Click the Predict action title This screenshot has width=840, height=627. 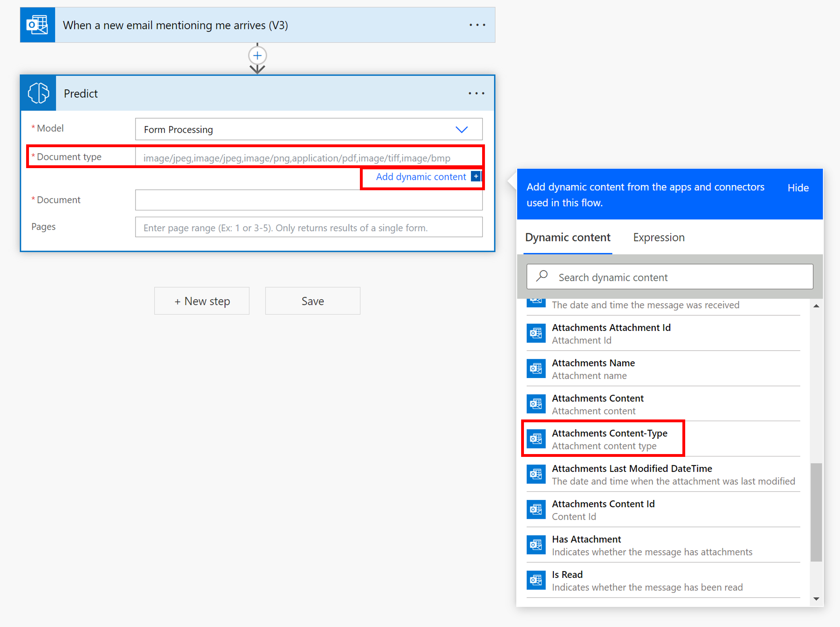tap(81, 93)
